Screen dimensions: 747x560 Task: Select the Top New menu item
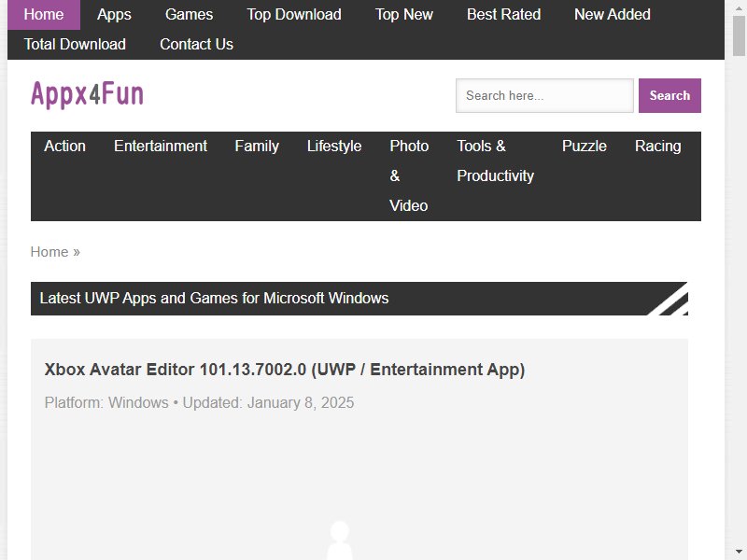point(404,15)
